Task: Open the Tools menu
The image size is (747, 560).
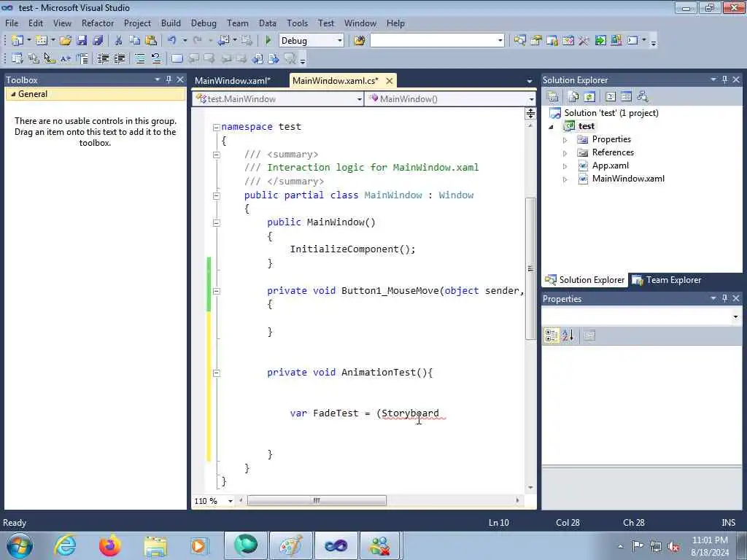Action: tap(298, 23)
